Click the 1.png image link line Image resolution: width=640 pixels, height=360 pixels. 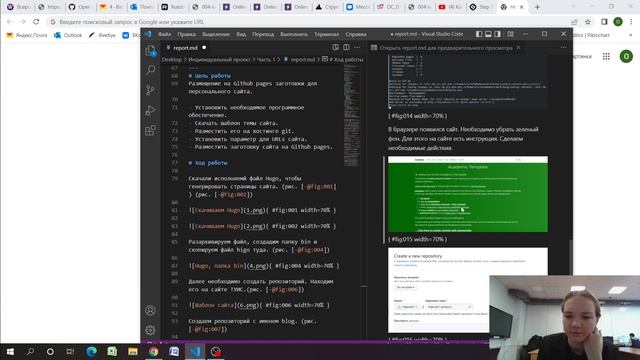262,210
